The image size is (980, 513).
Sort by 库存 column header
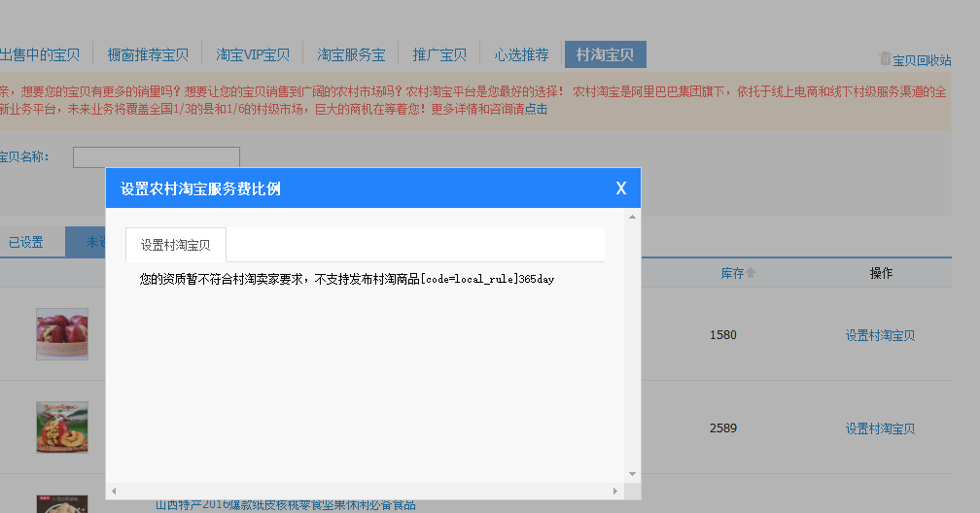[x=732, y=273]
